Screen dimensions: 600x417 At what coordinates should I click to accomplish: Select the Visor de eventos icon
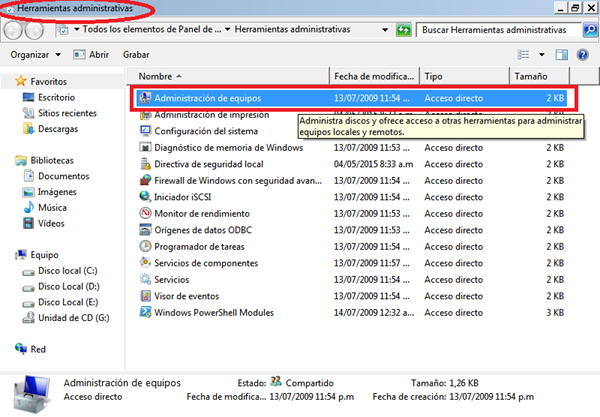tap(145, 296)
